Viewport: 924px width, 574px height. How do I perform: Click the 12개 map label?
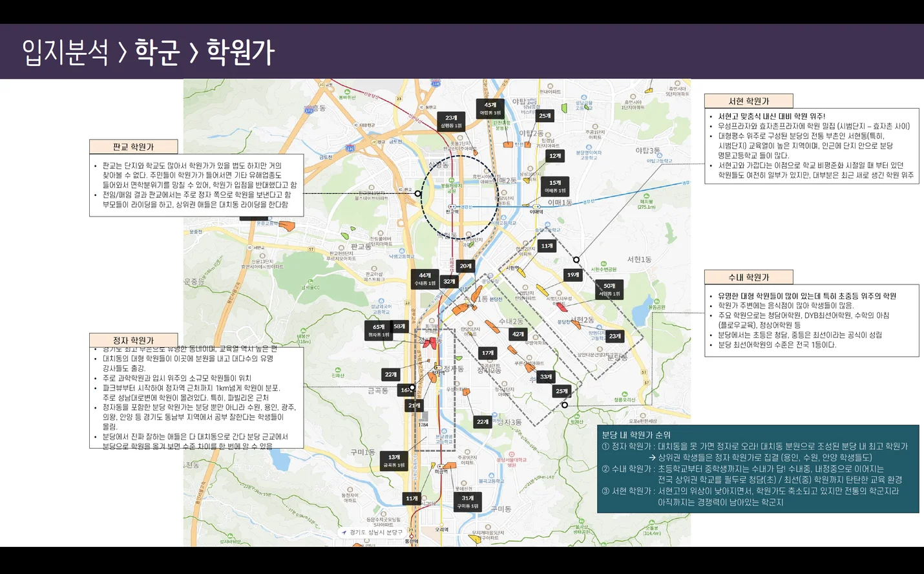pos(555,156)
